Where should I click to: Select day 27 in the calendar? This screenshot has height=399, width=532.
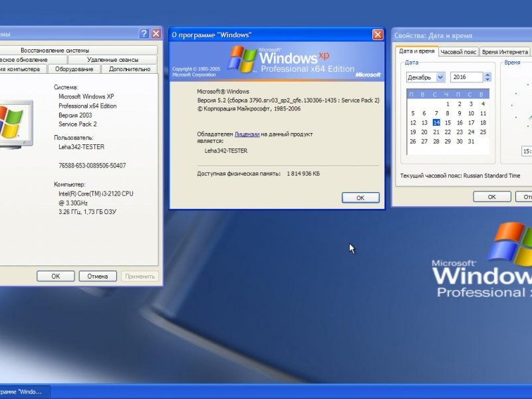pos(424,142)
